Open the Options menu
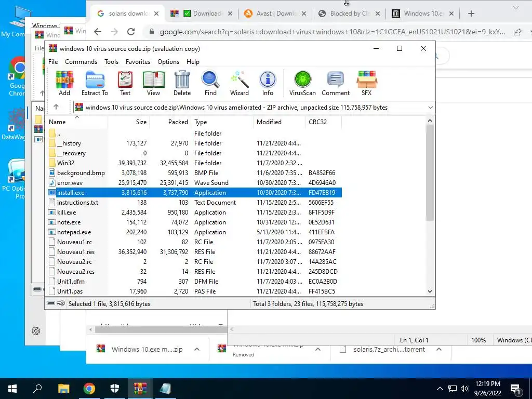 [168, 62]
